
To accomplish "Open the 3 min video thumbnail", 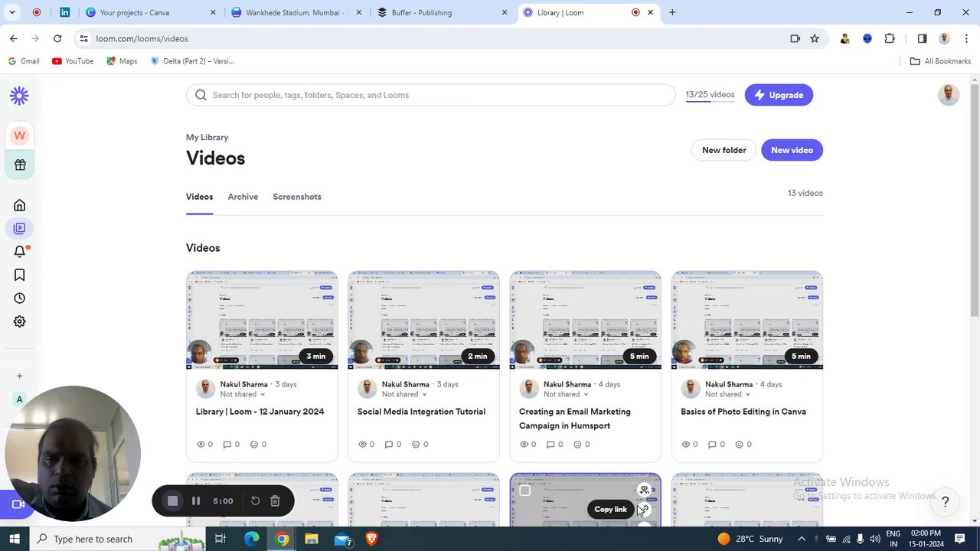I will (262, 320).
